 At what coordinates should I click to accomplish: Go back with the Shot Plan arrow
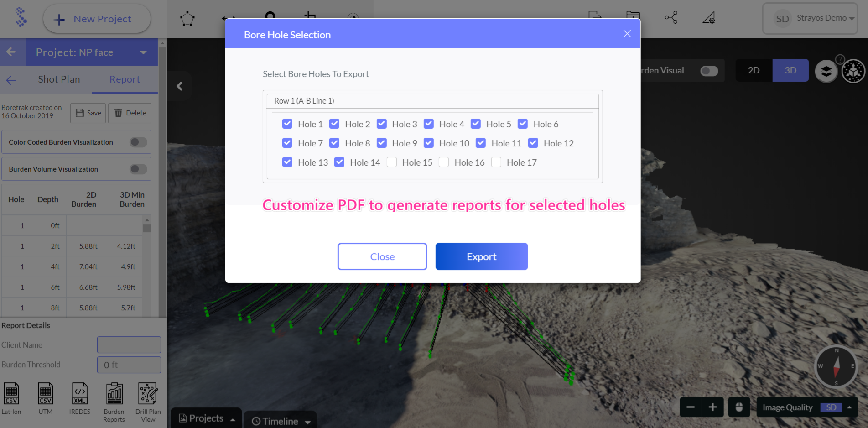pyautogui.click(x=11, y=80)
